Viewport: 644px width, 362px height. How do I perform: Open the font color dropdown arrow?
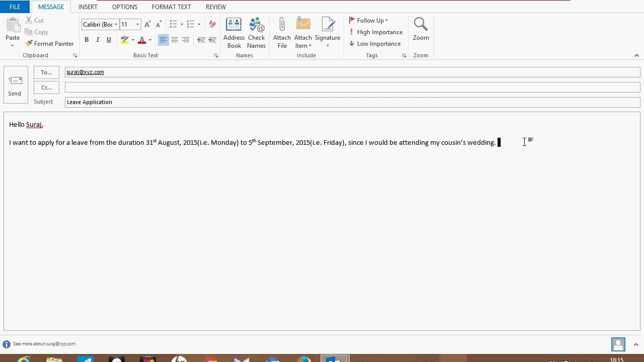pyautogui.click(x=149, y=40)
